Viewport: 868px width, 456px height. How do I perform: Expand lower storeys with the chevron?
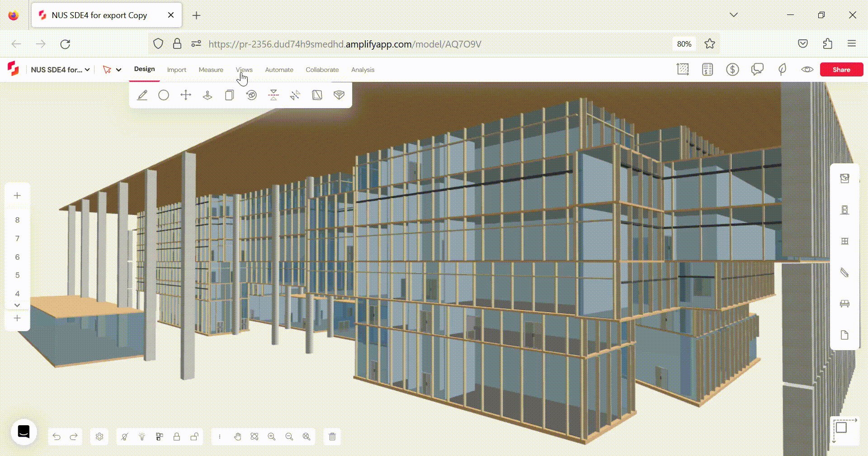[17, 305]
